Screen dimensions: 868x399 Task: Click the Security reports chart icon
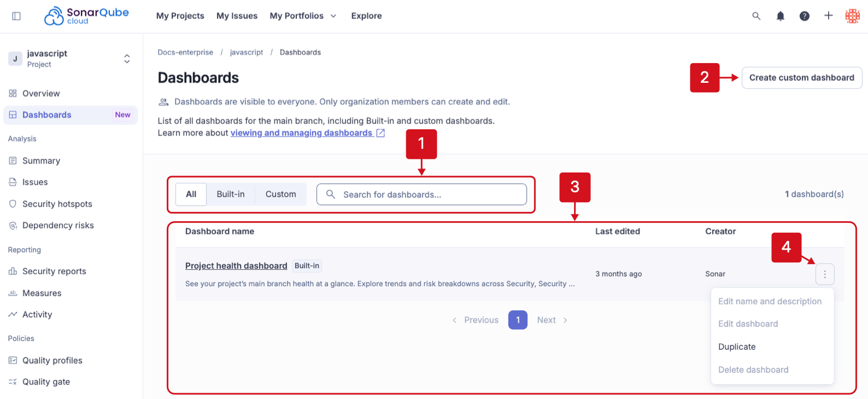pyautogui.click(x=13, y=271)
